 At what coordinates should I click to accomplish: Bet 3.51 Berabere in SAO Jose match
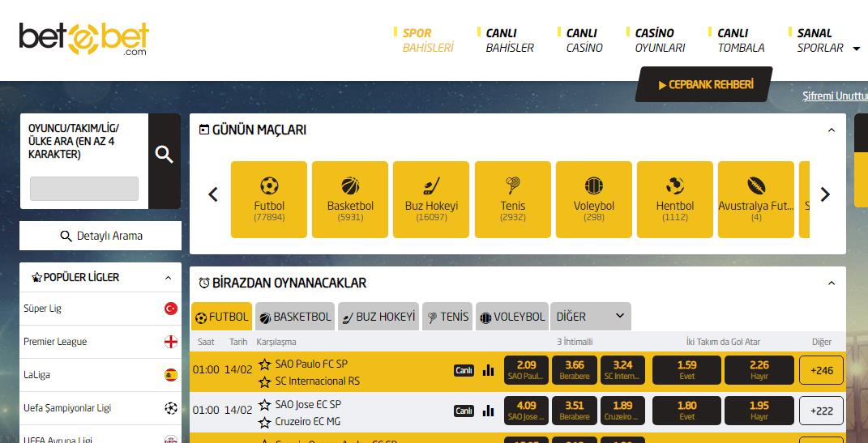[575, 411]
